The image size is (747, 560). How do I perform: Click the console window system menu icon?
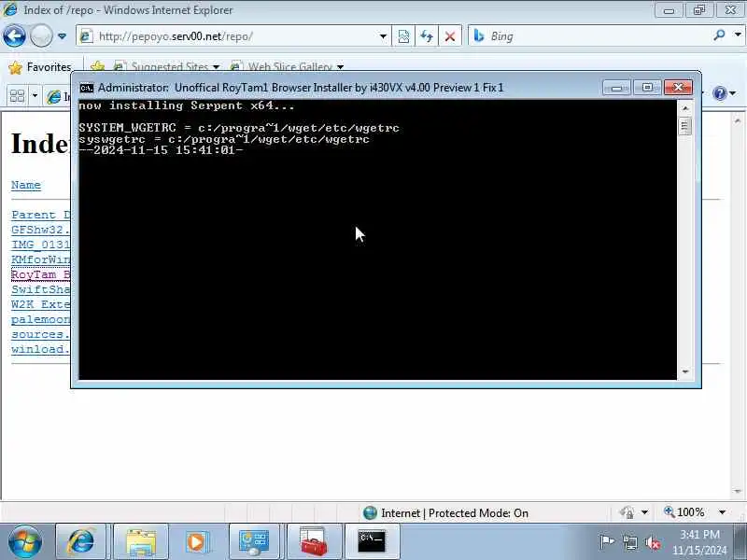pos(86,88)
